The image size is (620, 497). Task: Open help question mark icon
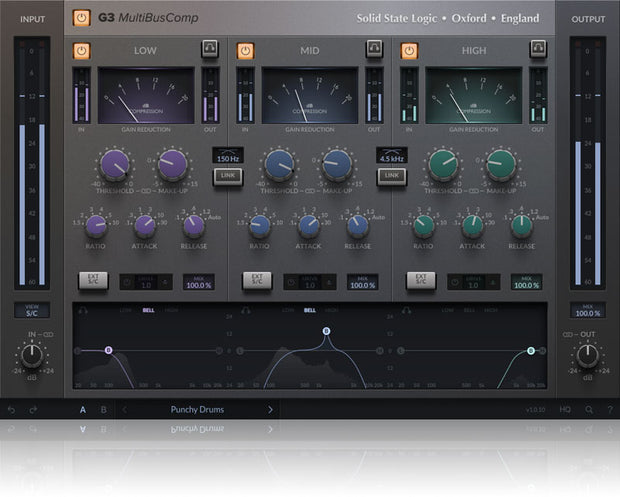[610, 410]
